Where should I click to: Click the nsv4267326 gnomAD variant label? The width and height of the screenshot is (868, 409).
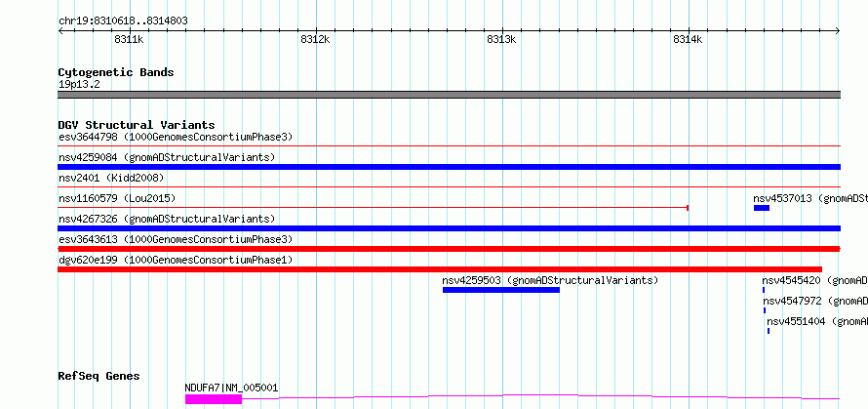point(167,219)
